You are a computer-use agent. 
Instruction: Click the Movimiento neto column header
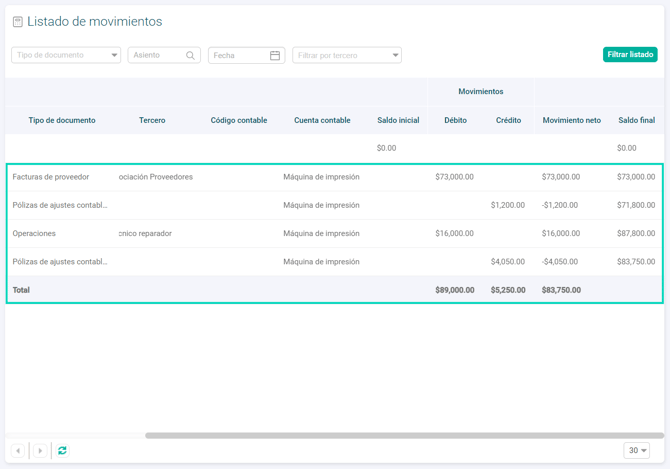click(x=571, y=120)
